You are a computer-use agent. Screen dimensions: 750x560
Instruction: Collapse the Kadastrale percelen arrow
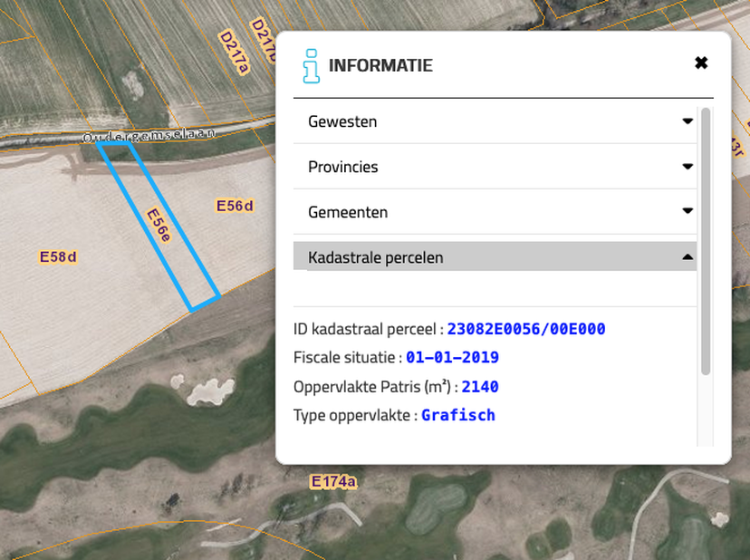pyautogui.click(x=687, y=257)
